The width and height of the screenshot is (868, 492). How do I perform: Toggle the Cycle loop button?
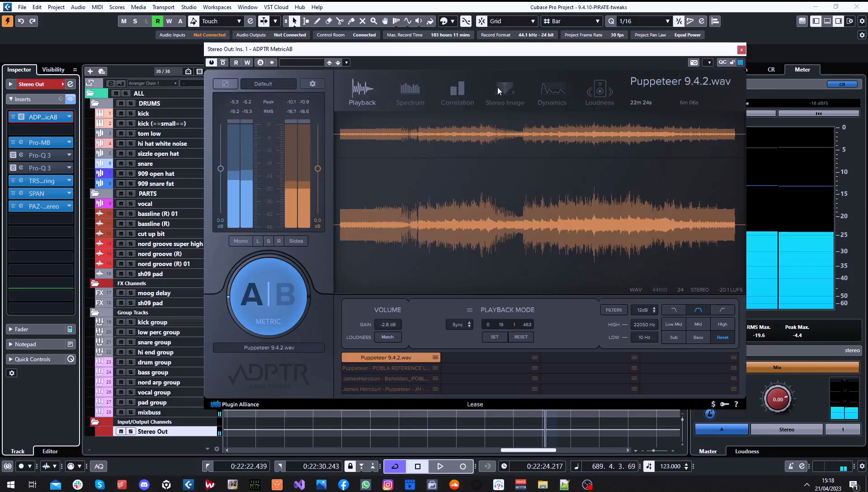(395, 466)
